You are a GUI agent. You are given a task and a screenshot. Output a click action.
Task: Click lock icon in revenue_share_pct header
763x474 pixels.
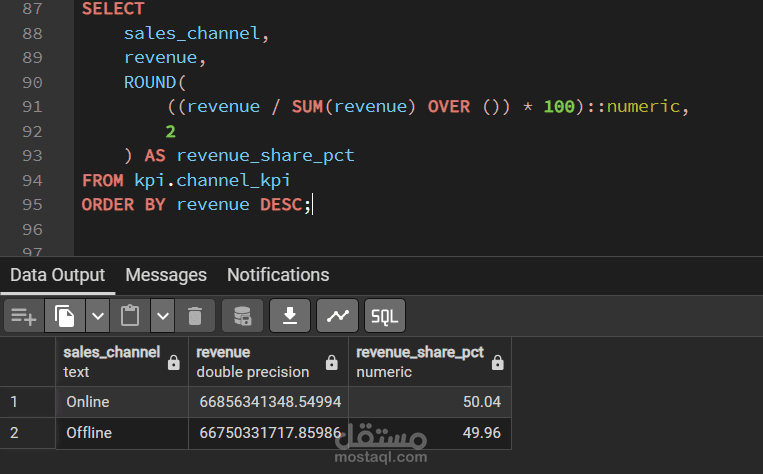(498, 363)
